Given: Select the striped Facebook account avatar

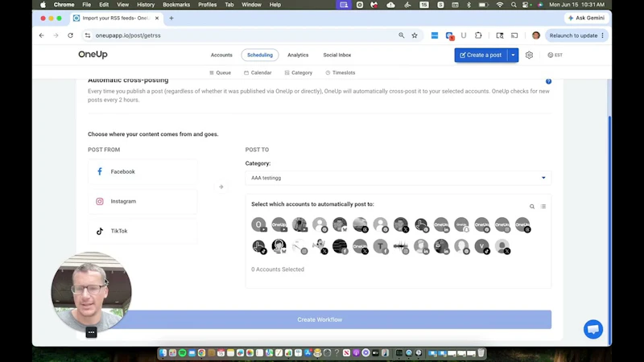Looking at the screenshot, I should pyautogui.click(x=340, y=246).
